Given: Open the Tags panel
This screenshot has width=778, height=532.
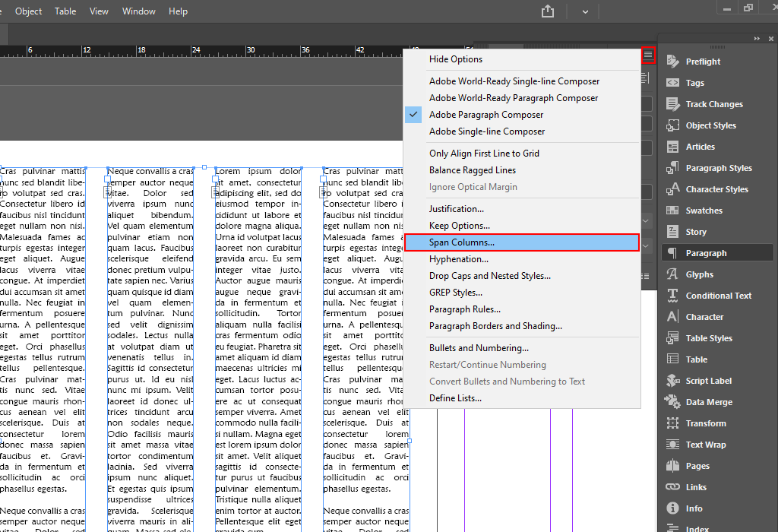Looking at the screenshot, I should (x=694, y=83).
